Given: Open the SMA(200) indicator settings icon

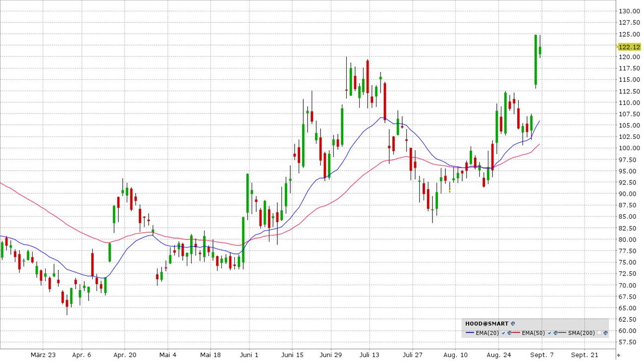Looking at the screenshot, I should [x=605, y=333].
